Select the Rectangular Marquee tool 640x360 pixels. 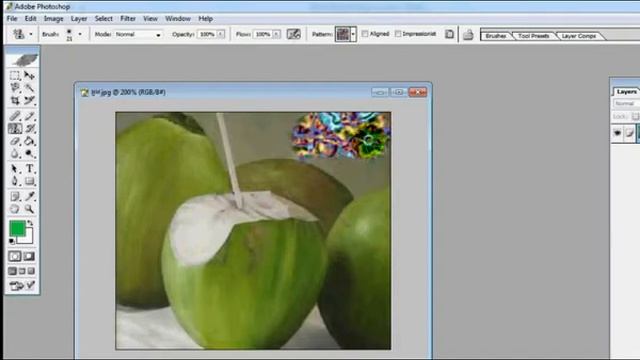click(x=15, y=76)
